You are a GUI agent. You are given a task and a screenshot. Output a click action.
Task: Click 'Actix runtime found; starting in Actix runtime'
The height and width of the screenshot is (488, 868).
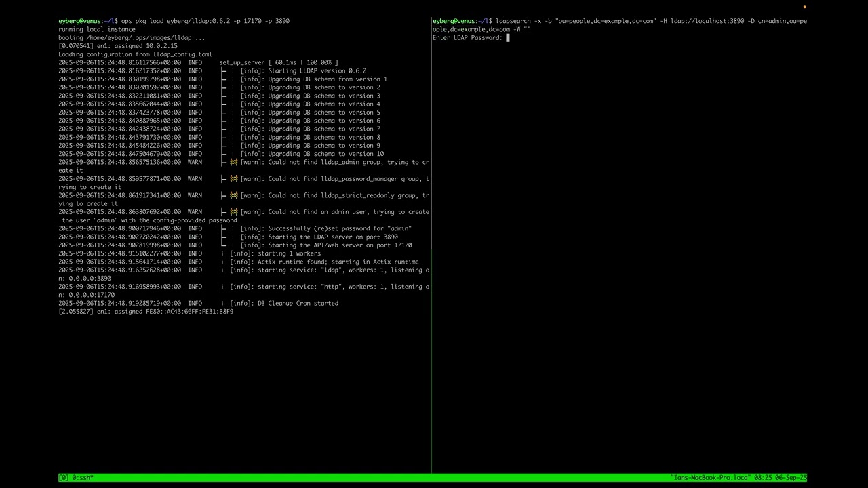point(338,262)
